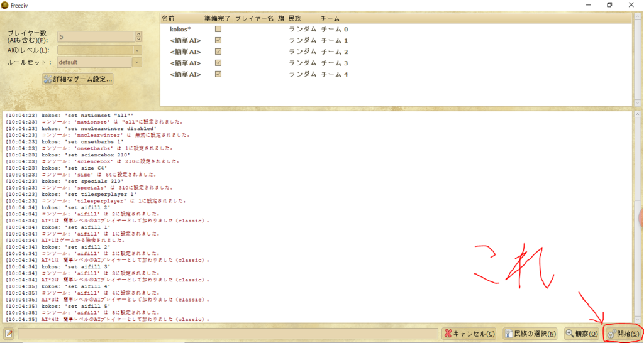Click the チーム 4 cell

[x=335, y=74]
